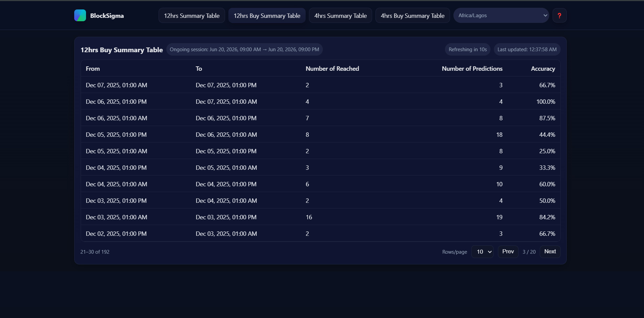Click the 33.3% accuracy value
The width and height of the screenshot is (644, 318).
pos(547,168)
